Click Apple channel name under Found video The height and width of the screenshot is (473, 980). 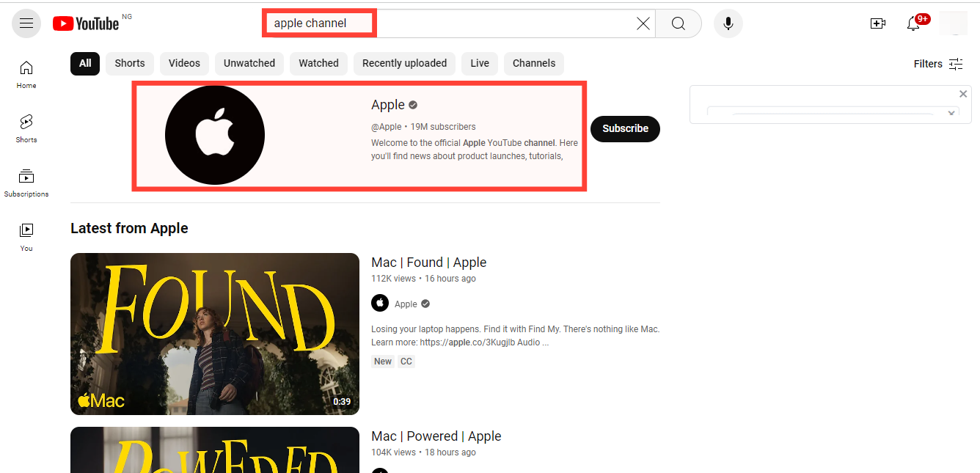(406, 304)
